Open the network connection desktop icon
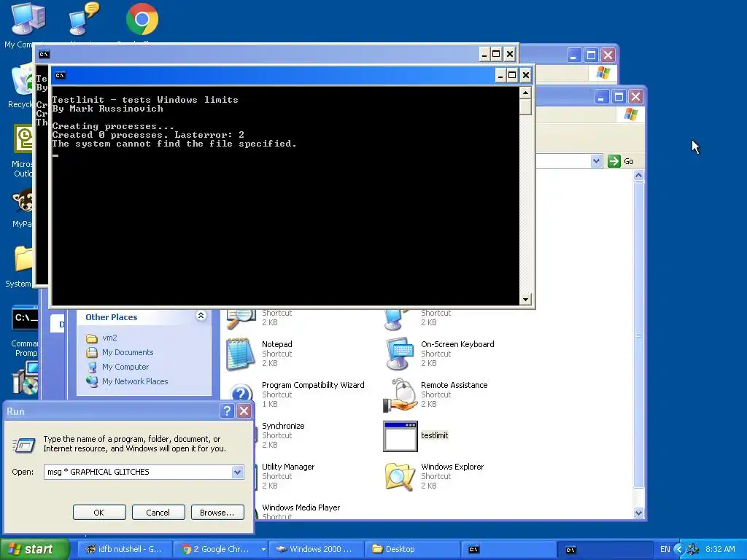The image size is (747, 560). point(83,19)
